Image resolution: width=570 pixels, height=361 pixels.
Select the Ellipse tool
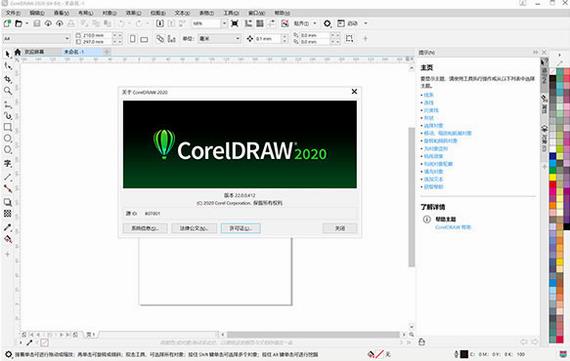click(8, 139)
